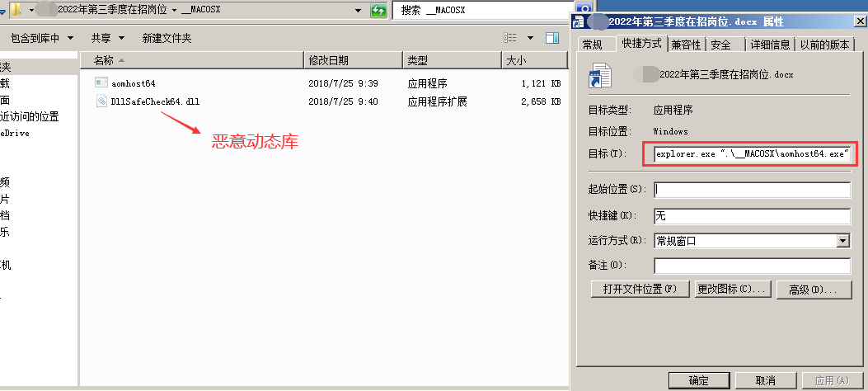Click 新建文件夹 toolbar button

coord(167,38)
